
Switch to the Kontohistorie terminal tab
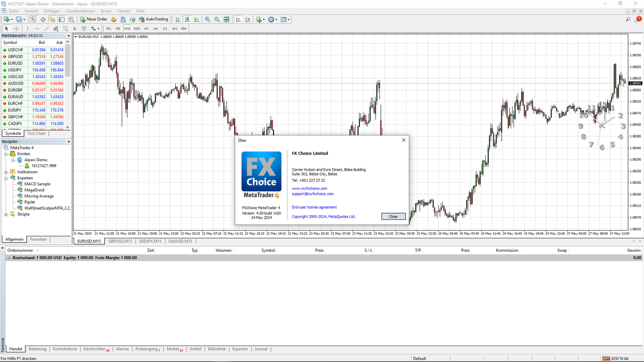click(x=65, y=349)
